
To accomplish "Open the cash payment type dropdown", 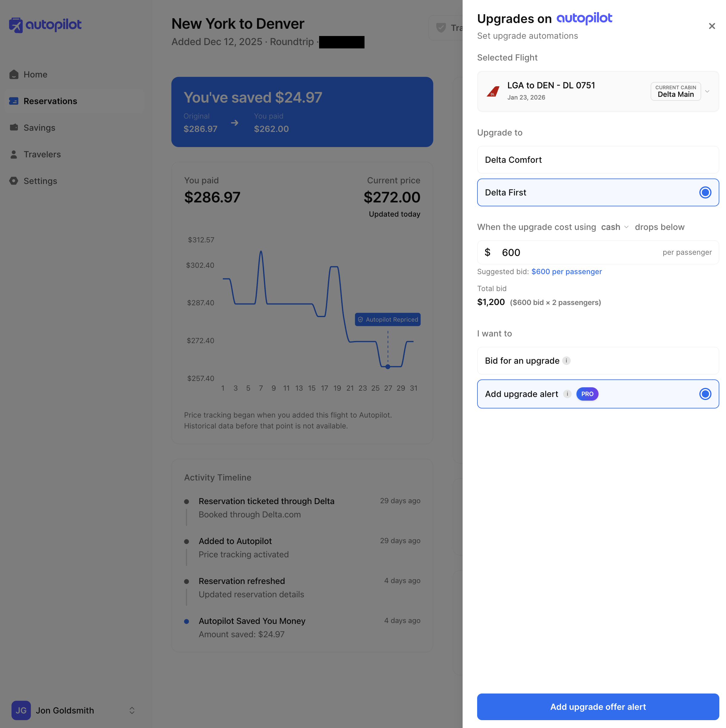I will coord(614,227).
